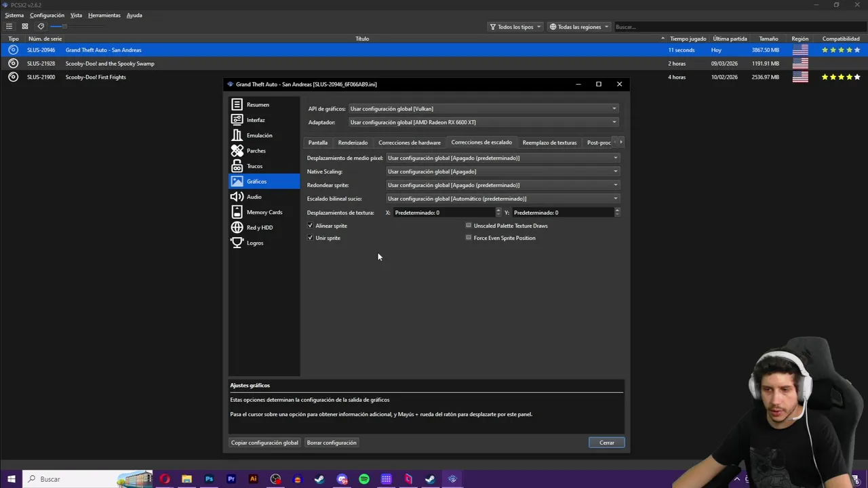This screenshot has height=488, width=868.
Task: Open the Trucos settings page
Action: (264, 166)
